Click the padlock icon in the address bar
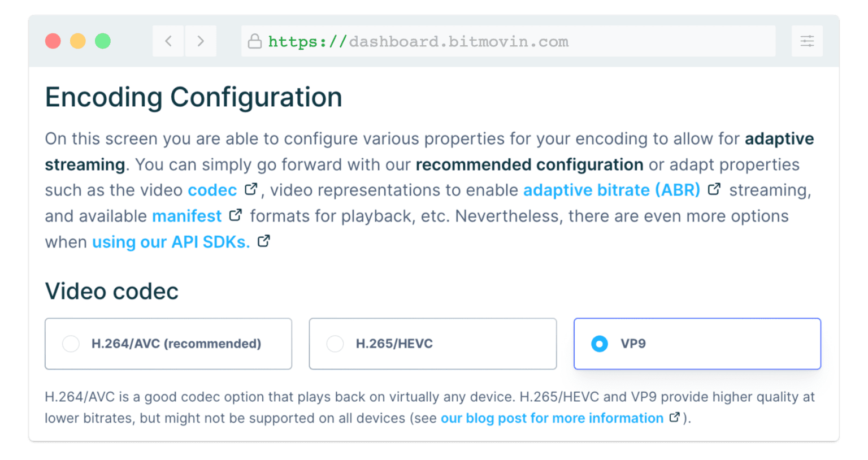Image resolution: width=868 pixels, height=460 pixels. tap(255, 41)
